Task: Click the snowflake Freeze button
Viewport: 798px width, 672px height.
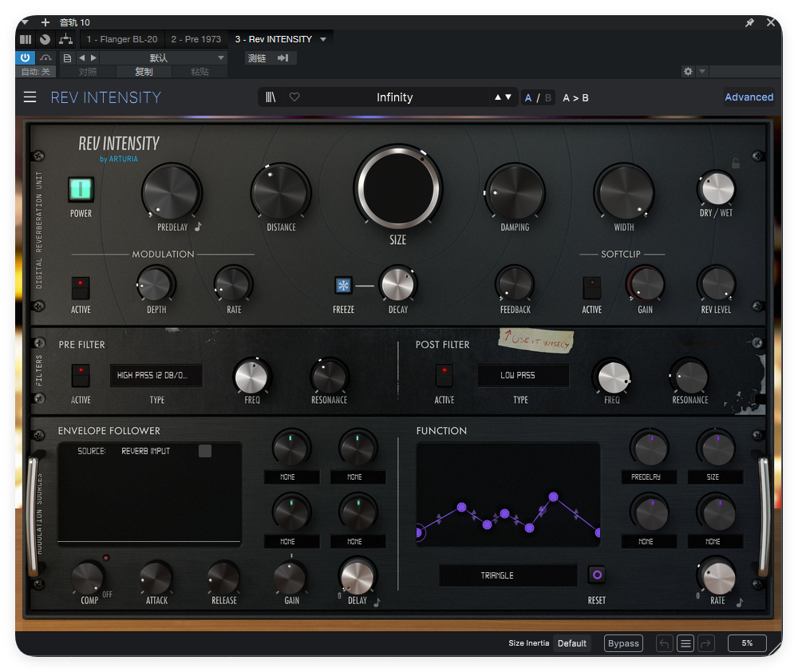Action: (x=343, y=286)
